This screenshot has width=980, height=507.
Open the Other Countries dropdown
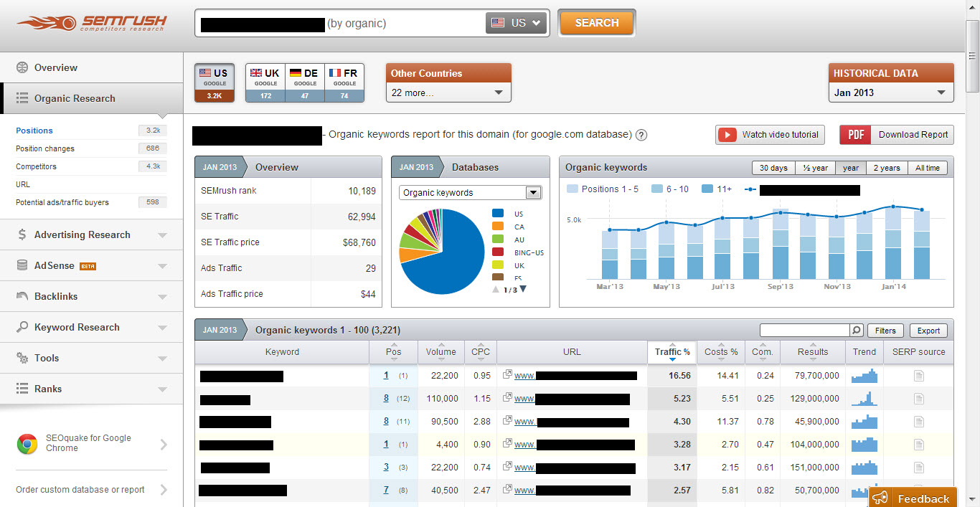[448, 93]
